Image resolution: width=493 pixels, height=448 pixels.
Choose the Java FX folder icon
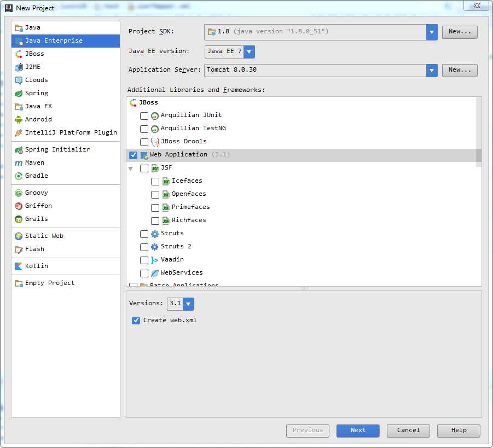point(19,107)
